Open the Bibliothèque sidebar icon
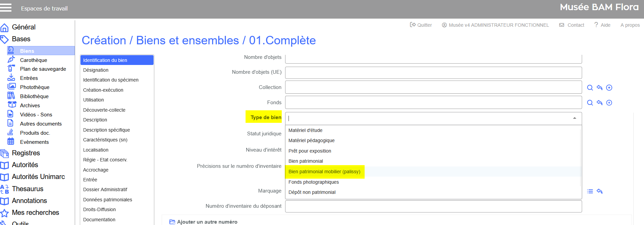The image size is (644, 225). (11, 96)
